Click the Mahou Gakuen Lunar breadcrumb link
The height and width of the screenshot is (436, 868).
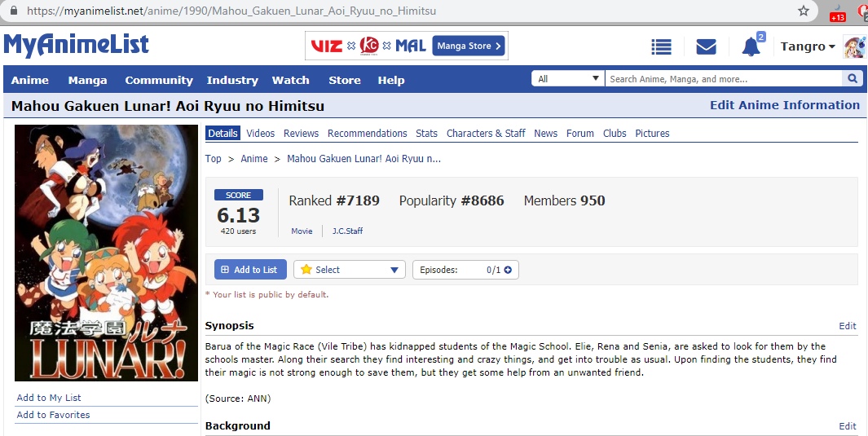364,159
